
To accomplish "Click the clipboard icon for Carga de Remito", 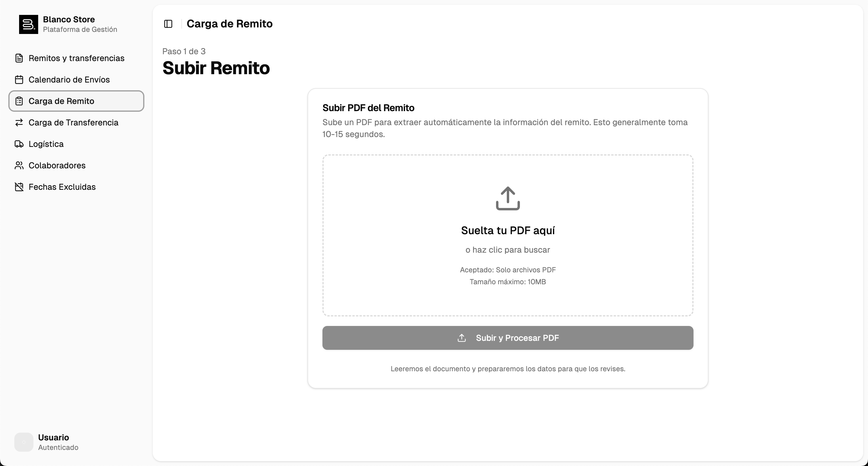I will click(x=19, y=101).
